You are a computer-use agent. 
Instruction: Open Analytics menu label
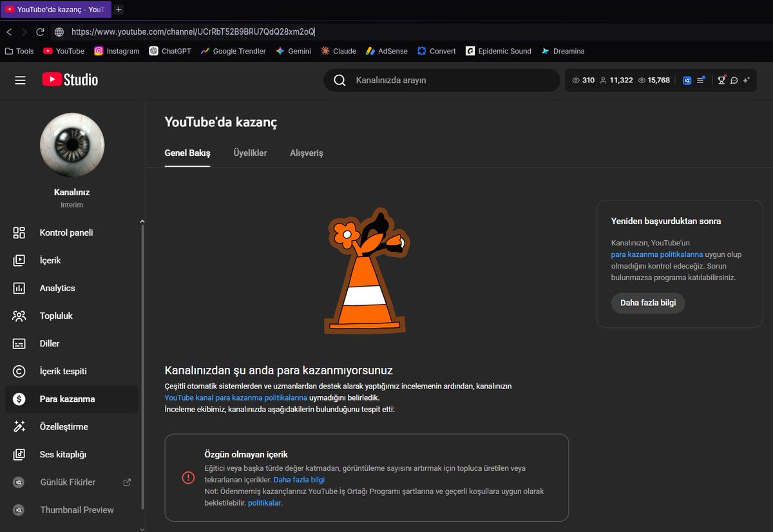click(57, 288)
